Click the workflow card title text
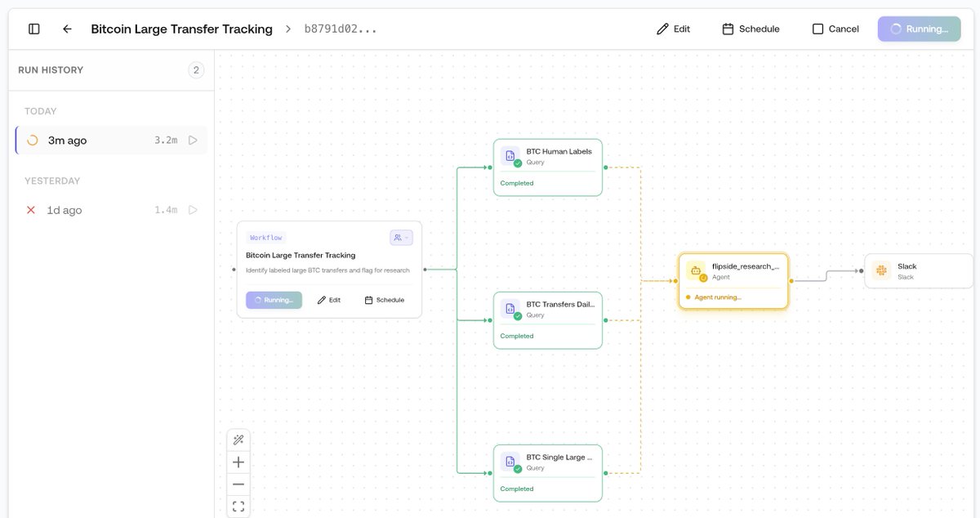Viewport: 980px width, 518px height. [301, 255]
